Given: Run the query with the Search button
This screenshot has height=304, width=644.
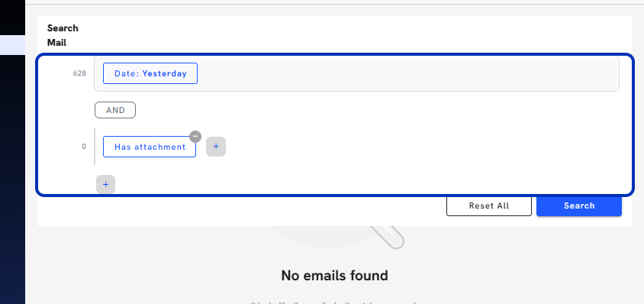Looking at the screenshot, I should click(x=579, y=205).
